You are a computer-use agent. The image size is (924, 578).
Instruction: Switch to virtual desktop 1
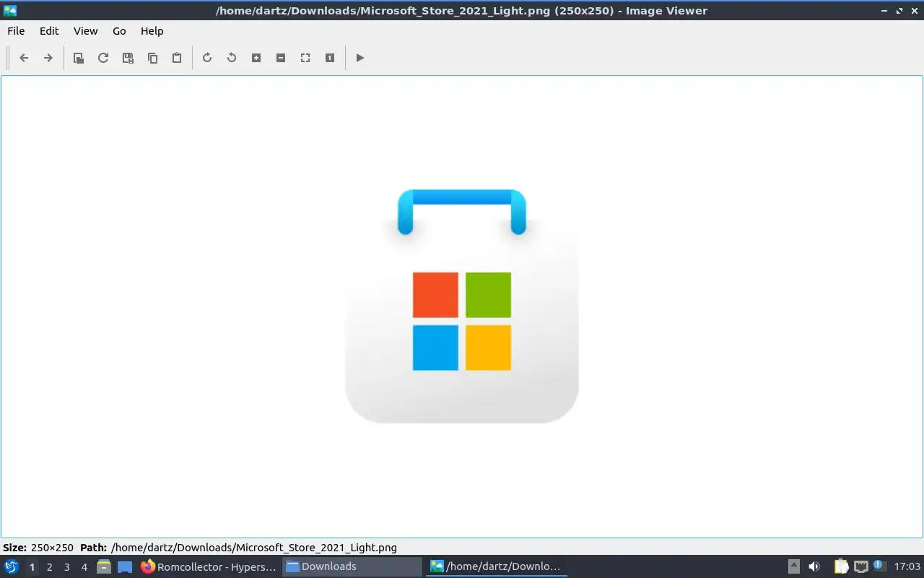[x=32, y=567]
